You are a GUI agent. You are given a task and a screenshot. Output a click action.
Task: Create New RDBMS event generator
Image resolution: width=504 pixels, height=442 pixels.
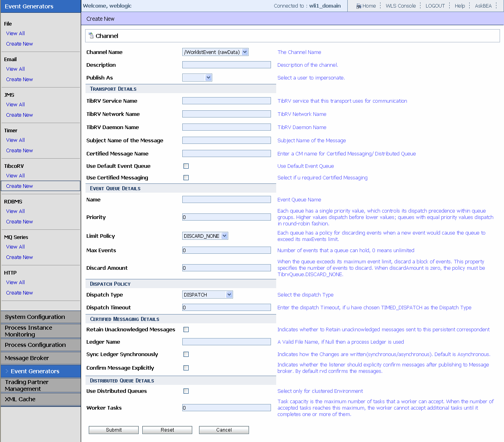tap(19, 222)
